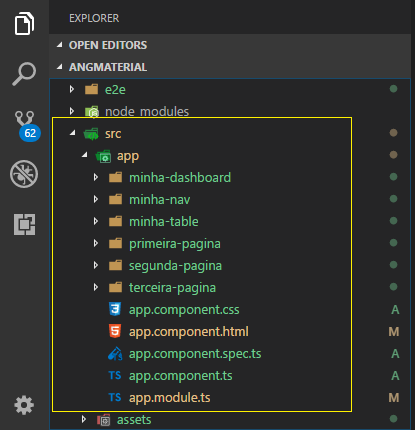
Task: Open Source Control with 62 badge
Action: coord(27,126)
